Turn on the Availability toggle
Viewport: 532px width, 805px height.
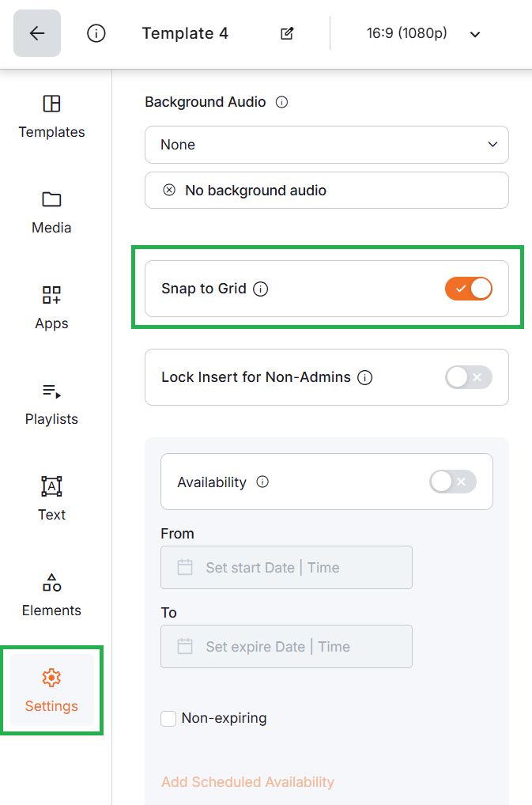click(x=452, y=482)
